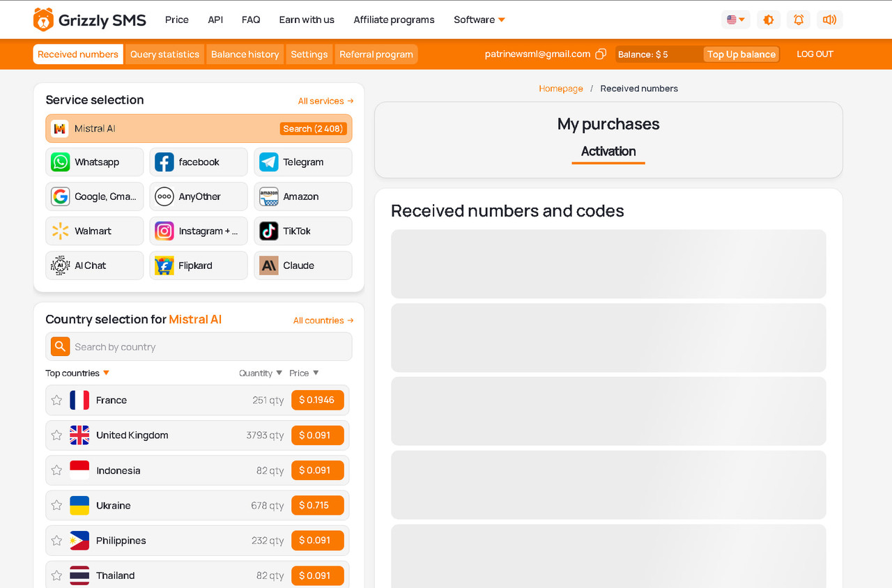This screenshot has height=588, width=892.
Task: Favorite Indonesia with the star
Action: point(57,470)
